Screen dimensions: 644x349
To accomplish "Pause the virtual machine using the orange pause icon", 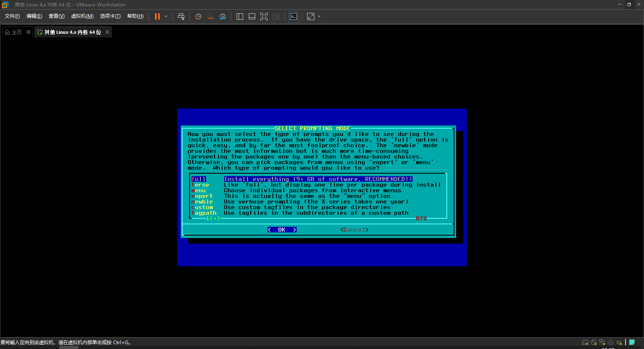I will coord(157,16).
